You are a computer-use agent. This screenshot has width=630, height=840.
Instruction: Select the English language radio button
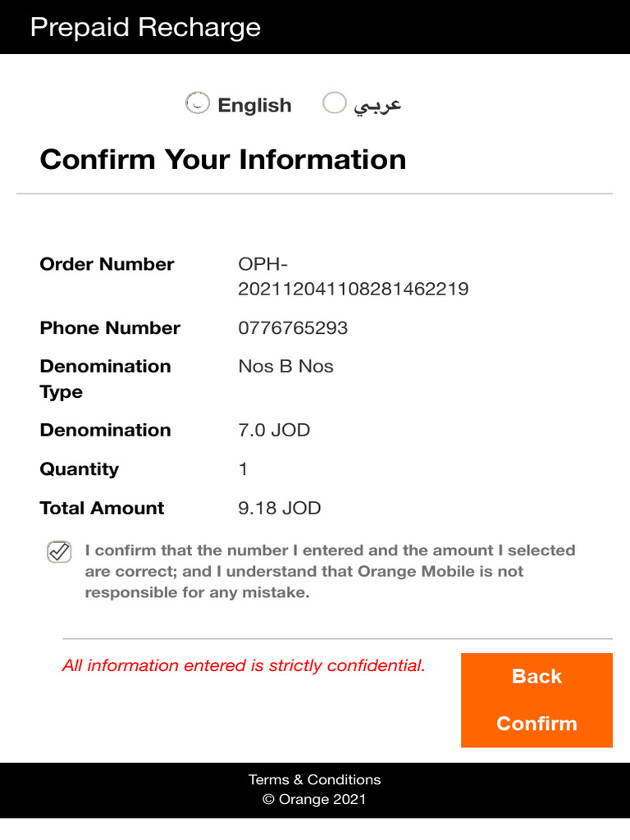tap(197, 103)
